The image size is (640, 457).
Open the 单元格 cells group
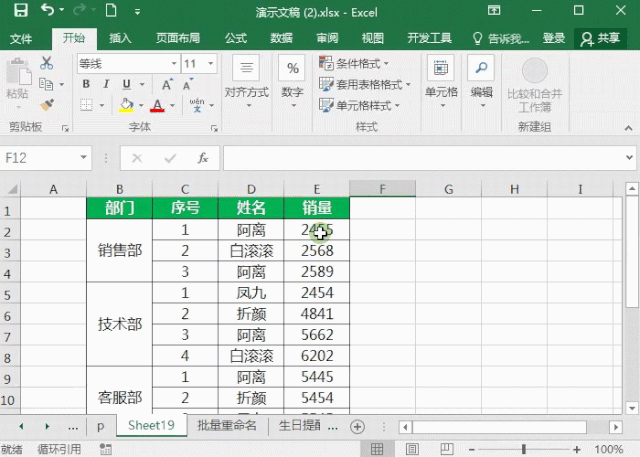[441, 83]
